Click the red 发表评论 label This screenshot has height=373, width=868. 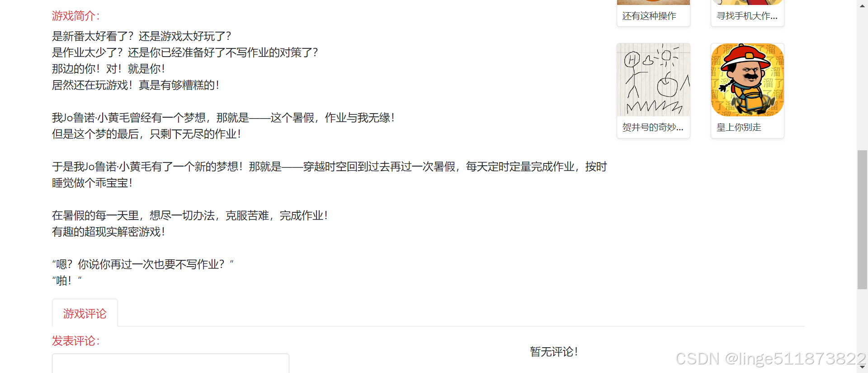[75, 341]
